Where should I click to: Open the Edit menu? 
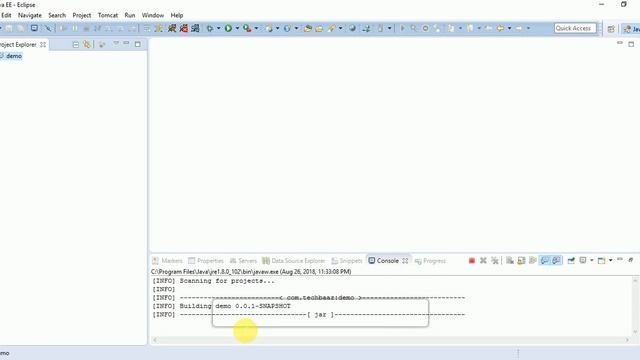pyautogui.click(x=6, y=15)
